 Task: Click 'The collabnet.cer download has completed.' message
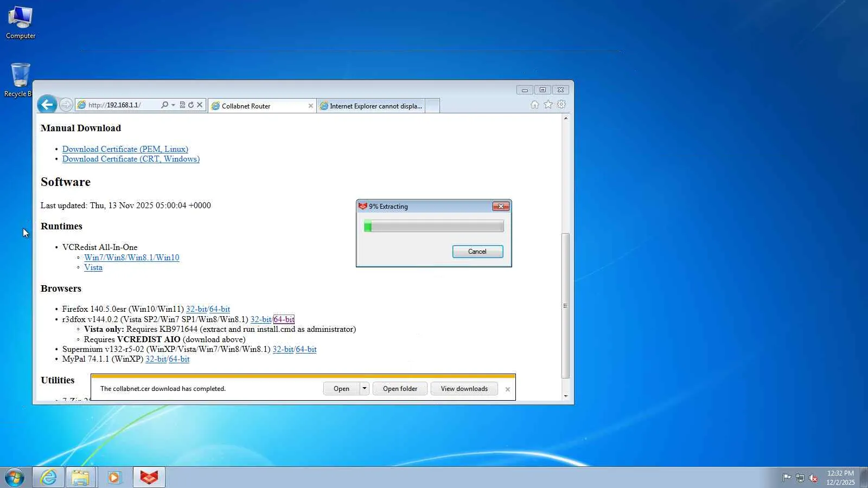click(x=163, y=389)
